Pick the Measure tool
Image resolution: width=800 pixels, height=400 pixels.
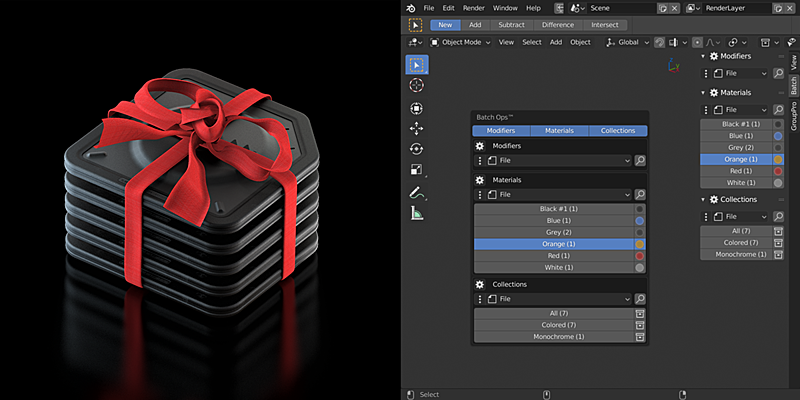(416, 213)
